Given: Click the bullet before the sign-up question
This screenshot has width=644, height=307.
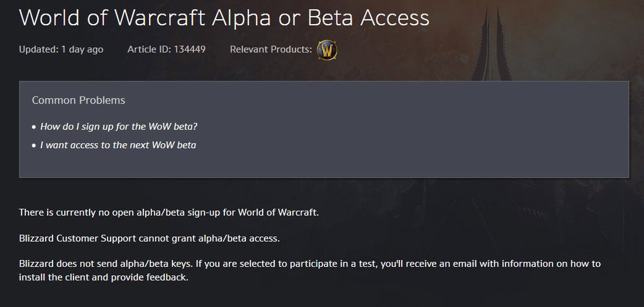Looking at the screenshot, I should click(34, 127).
